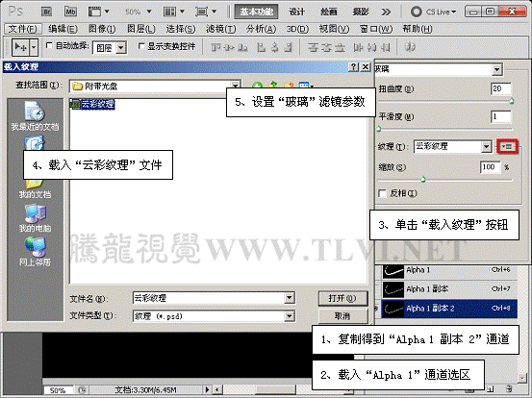Select the Alpha 1 副本 channel row
This screenshot has height=398, width=532.
449,289
